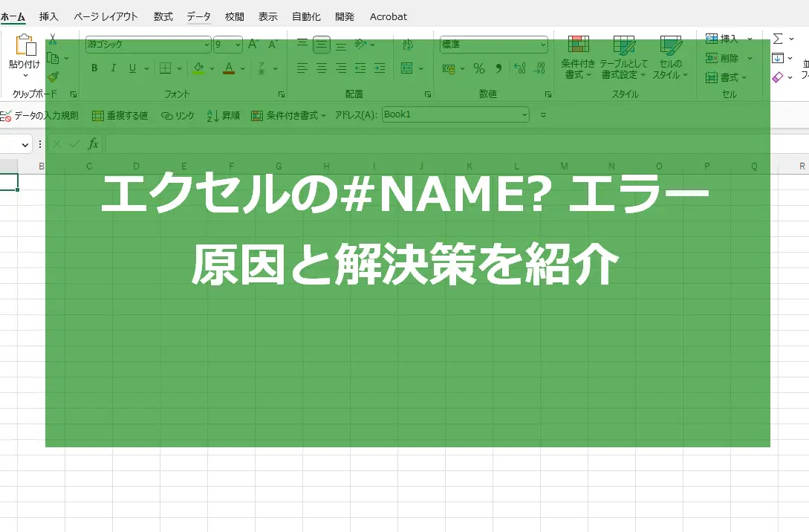Click the 重複する値 button
809x532 pixels.
(120, 116)
